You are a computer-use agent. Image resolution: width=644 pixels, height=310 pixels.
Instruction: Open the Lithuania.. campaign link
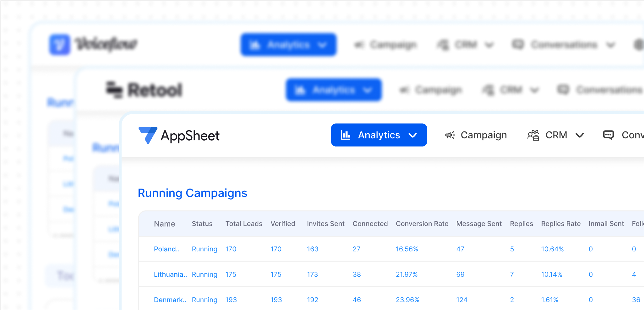pos(170,275)
